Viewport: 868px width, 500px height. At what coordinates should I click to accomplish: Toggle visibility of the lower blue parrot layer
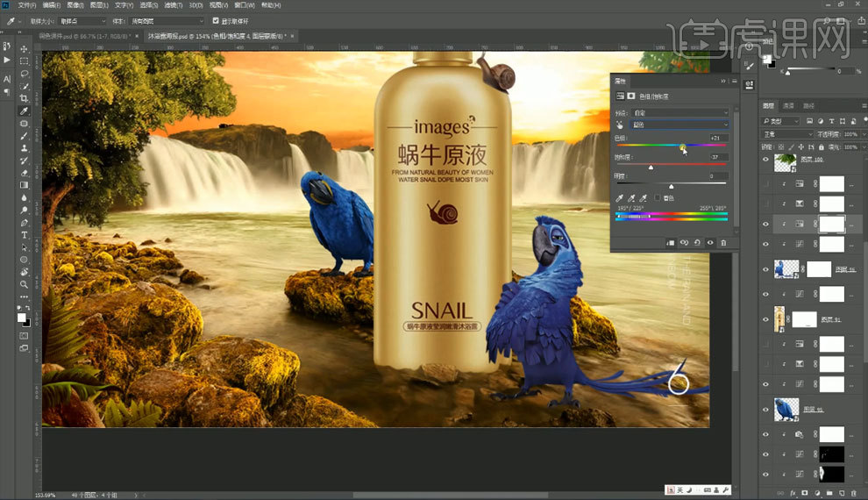[766, 410]
